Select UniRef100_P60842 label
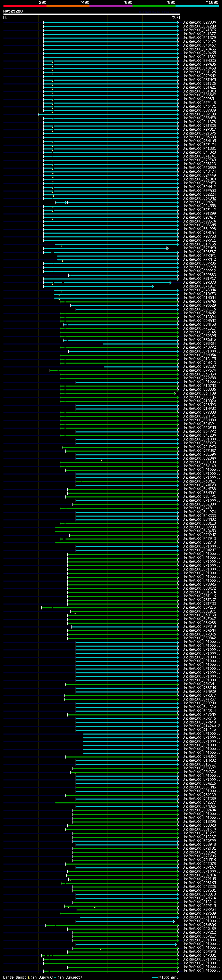The height and width of the screenshot is (980, 222). [199, 638]
